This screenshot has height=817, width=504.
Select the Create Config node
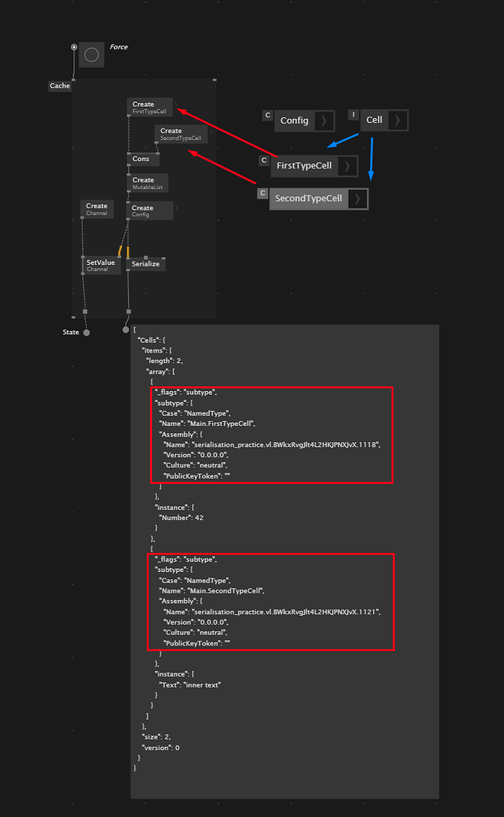(x=149, y=211)
